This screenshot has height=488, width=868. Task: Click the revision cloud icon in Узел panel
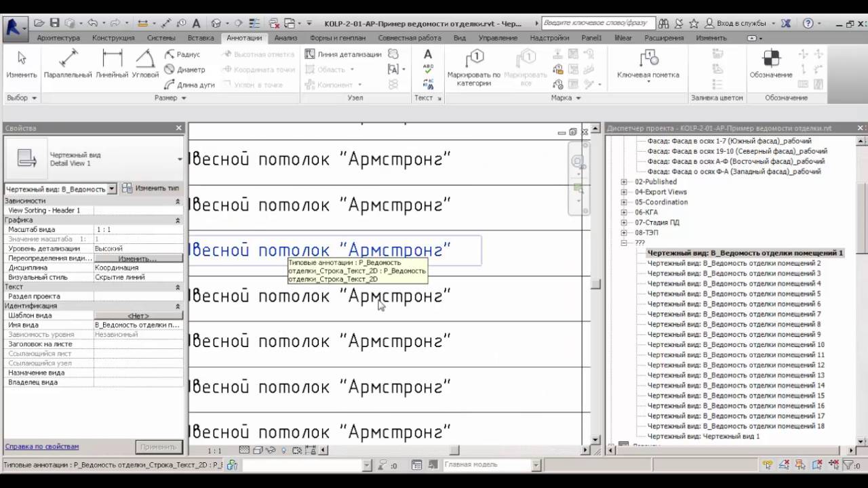[393, 54]
